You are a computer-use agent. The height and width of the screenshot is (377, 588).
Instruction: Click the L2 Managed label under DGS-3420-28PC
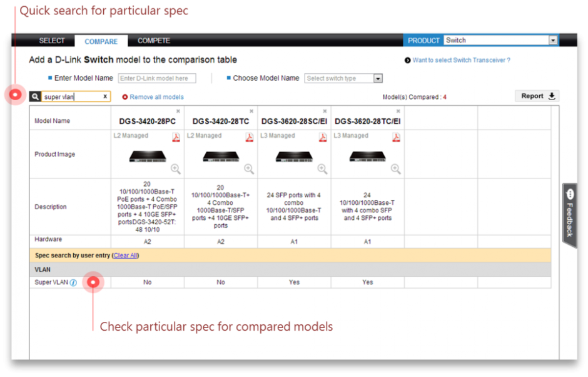(x=131, y=135)
